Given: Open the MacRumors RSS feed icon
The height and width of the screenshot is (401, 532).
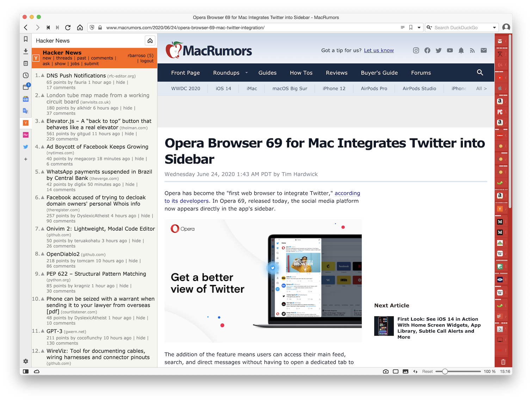Looking at the screenshot, I should click(472, 50).
